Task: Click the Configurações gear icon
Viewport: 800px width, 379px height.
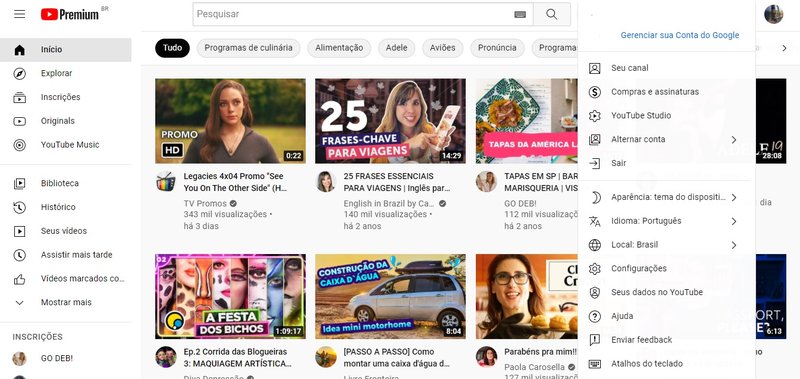Action: [x=594, y=268]
